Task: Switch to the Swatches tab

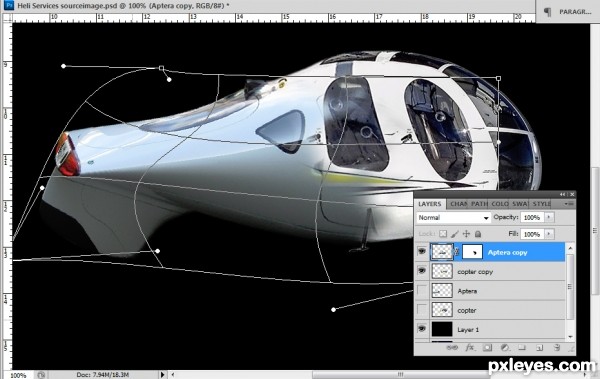Action: click(520, 204)
